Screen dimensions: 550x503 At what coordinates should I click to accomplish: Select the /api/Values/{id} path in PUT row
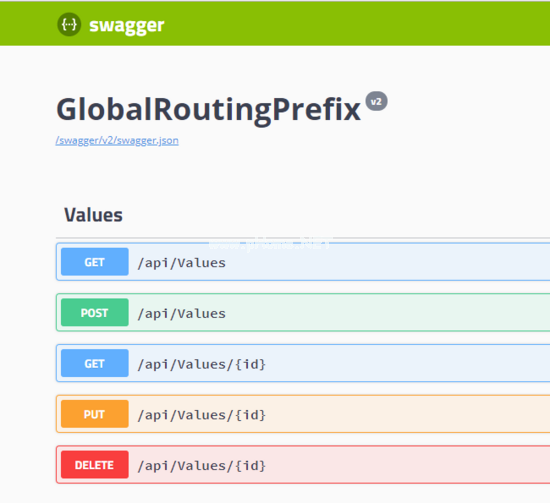202,415
